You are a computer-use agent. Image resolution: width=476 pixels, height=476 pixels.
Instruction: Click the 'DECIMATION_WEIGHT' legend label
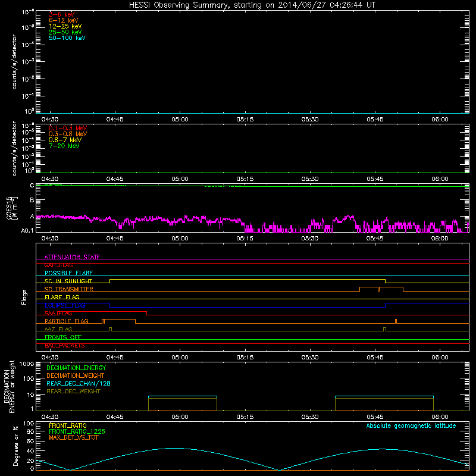tap(76, 376)
